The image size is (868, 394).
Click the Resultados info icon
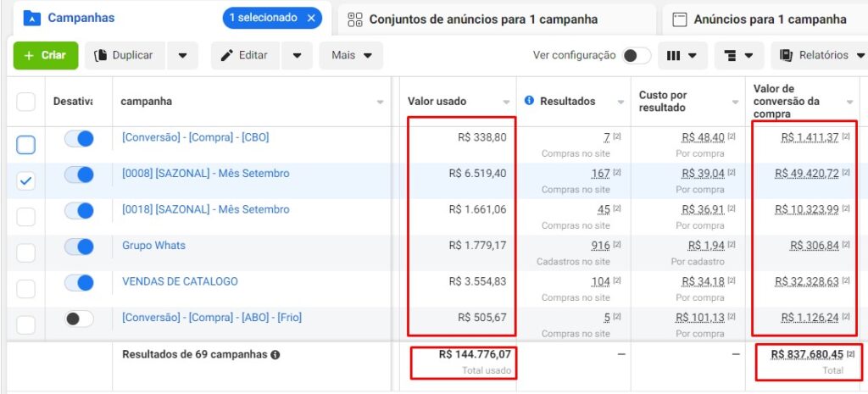tap(529, 101)
